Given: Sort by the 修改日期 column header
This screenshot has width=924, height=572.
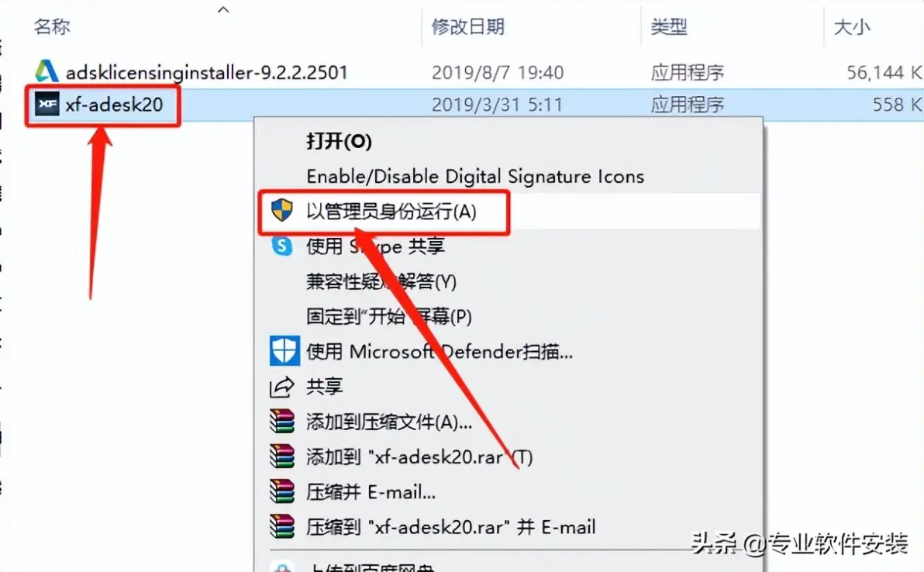Looking at the screenshot, I should 468,26.
